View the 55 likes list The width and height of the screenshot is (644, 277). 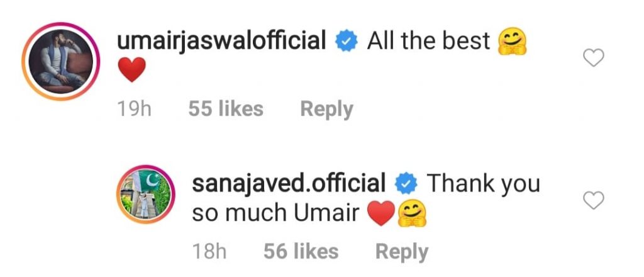coord(226,110)
